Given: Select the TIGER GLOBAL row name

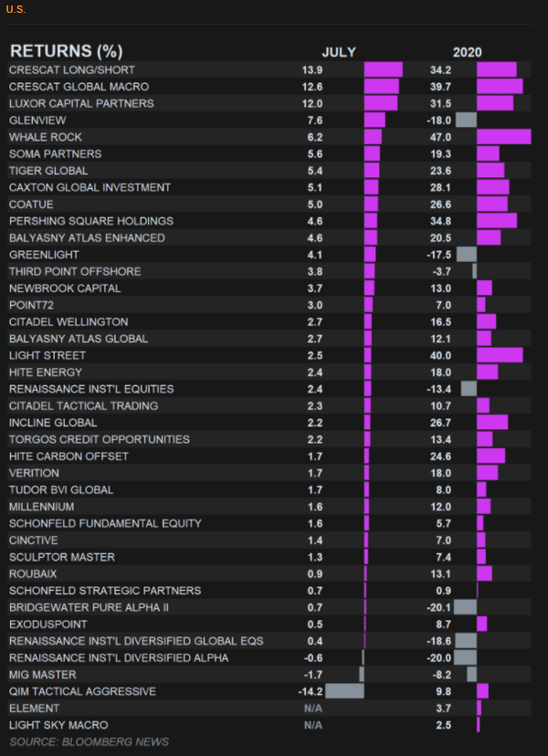Looking at the screenshot, I should point(48,171).
